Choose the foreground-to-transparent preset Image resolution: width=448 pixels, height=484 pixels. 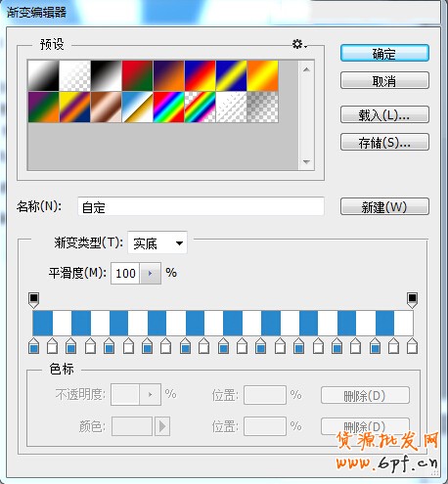[x=74, y=75]
